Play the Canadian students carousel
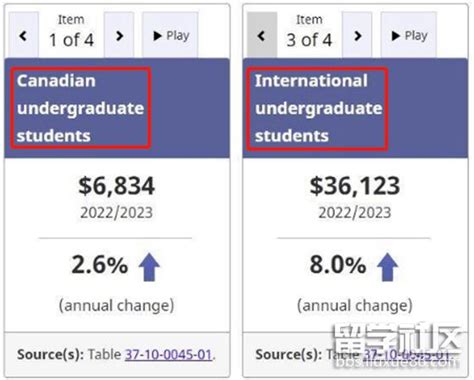474x380 pixels. click(x=170, y=35)
